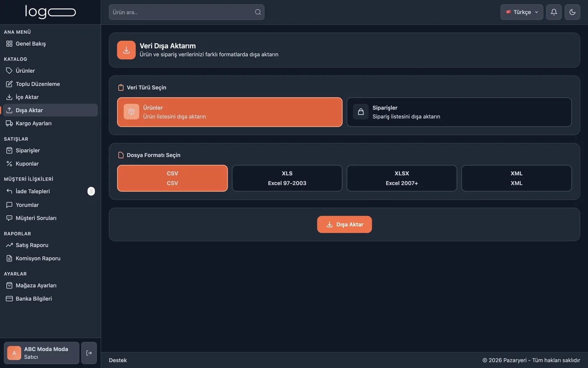Open ABC Moda Moda account menu
The width and height of the screenshot is (588, 368).
(42, 353)
